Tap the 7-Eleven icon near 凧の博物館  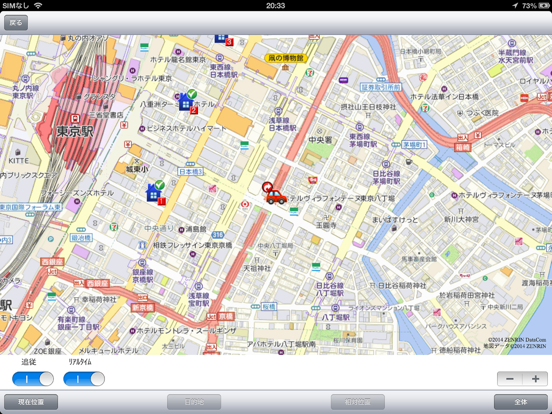[x=309, y=73]
